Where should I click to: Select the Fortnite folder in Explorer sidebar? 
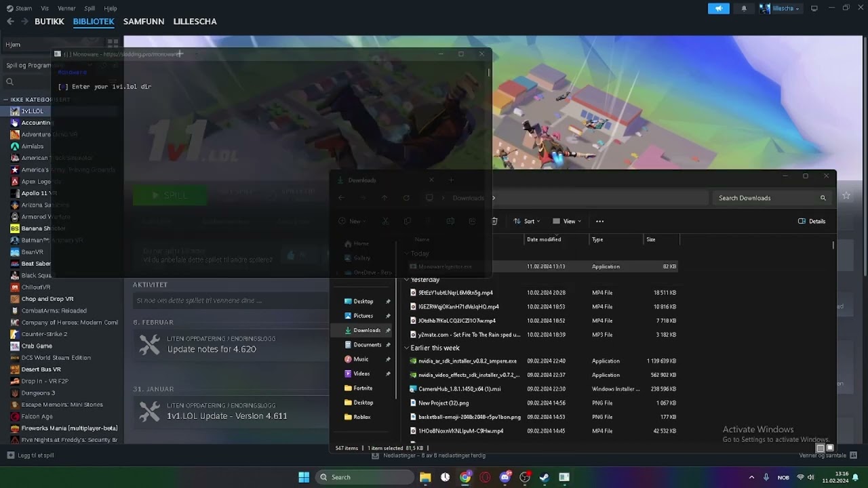coord(362,388)
